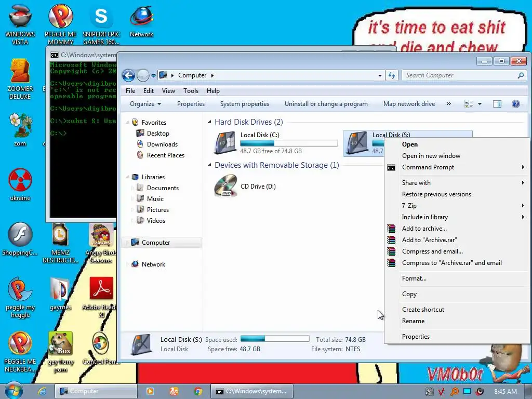The width and height of the screenshot is (532, 399).
Task: Select Computer in the navigation pane
Action: (x=162, y=242)
